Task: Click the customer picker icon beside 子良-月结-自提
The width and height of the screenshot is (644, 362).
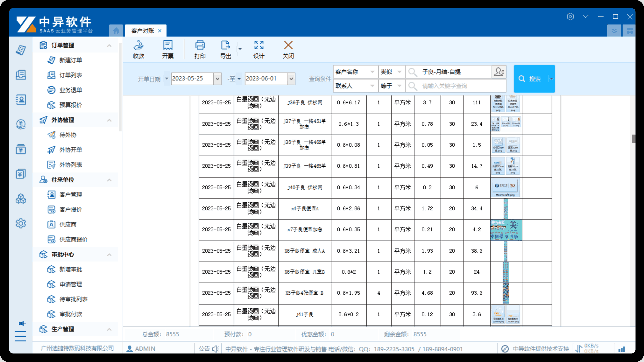Action: click(x=499, y=72)
